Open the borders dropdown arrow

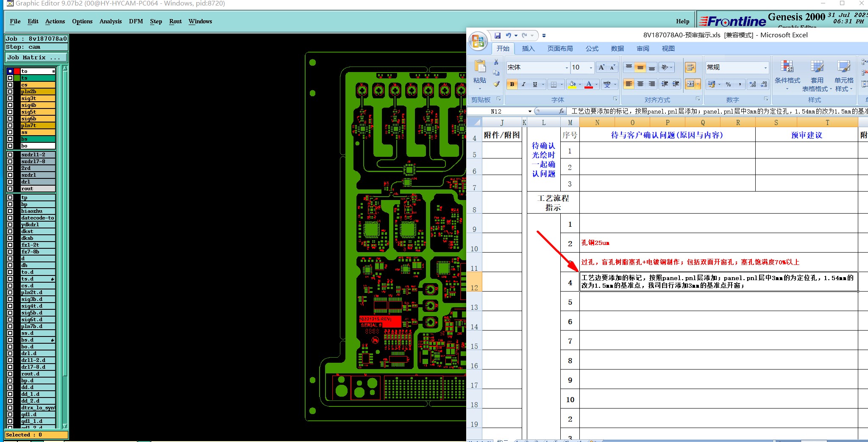coord(562,84)
